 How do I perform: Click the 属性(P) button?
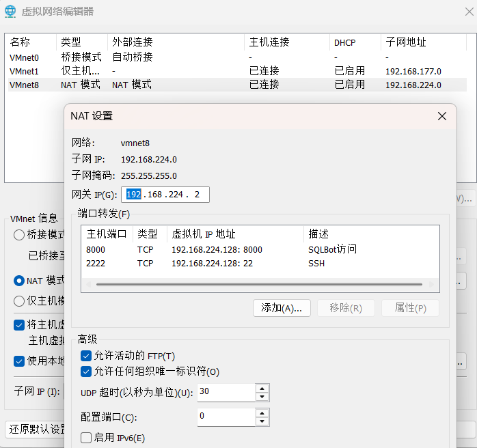click(x=411, y=308)
